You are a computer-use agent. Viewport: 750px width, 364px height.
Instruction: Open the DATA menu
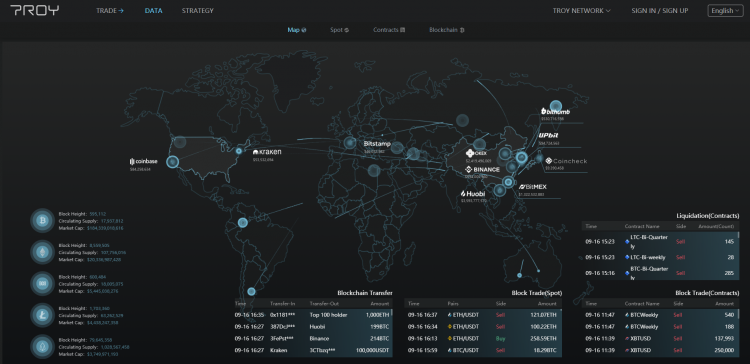click(154, 11)
